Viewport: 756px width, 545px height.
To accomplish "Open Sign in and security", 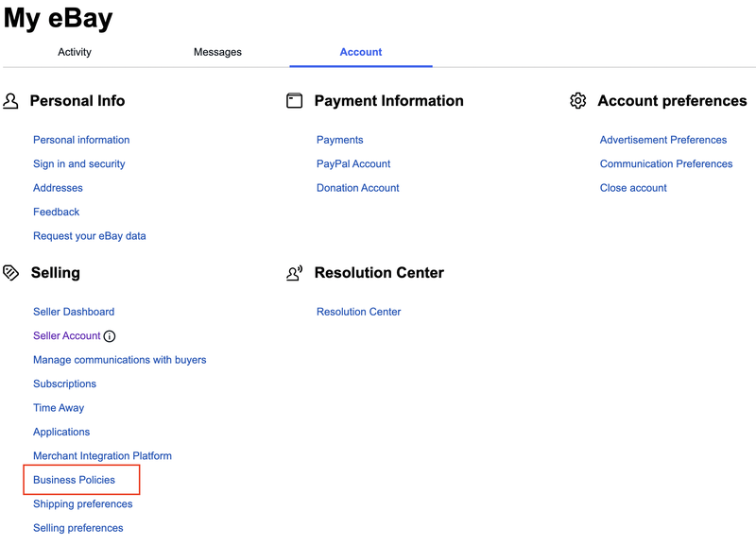I will coord(79,163).
